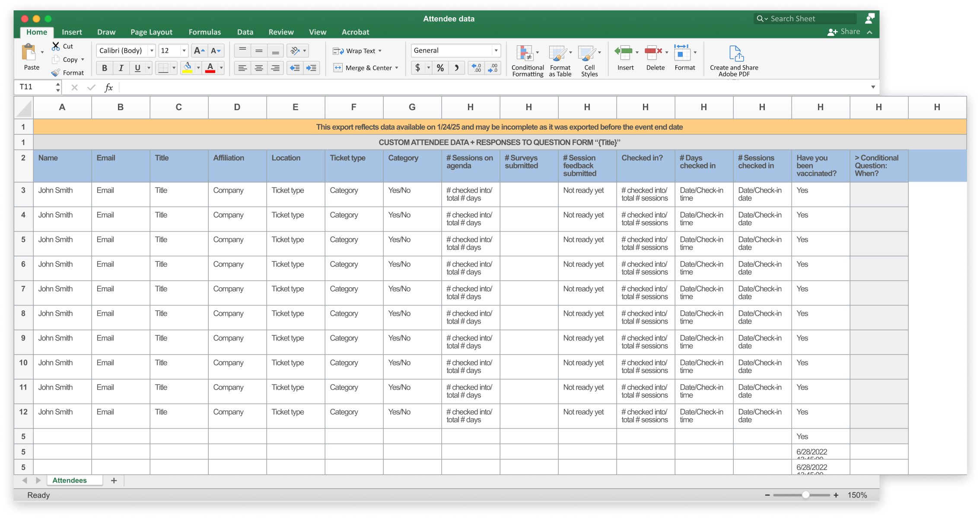Add a new sheet with plus button
Screen dimensions: 980x518
(114, 480)
